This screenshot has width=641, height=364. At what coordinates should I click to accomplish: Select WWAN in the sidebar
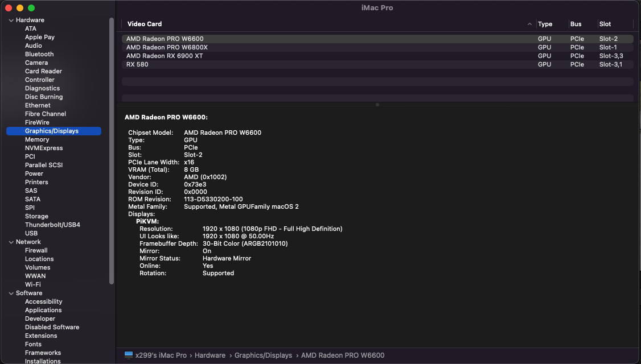coord(35,276)
